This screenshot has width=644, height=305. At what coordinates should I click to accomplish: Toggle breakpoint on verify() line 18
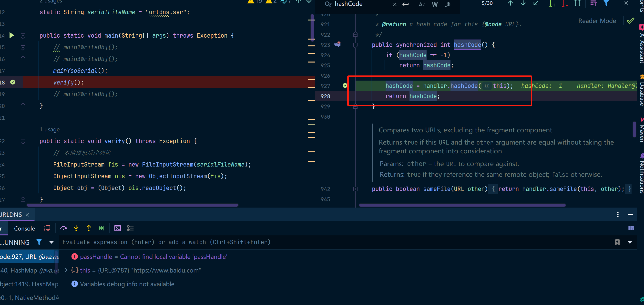[13, 82]
